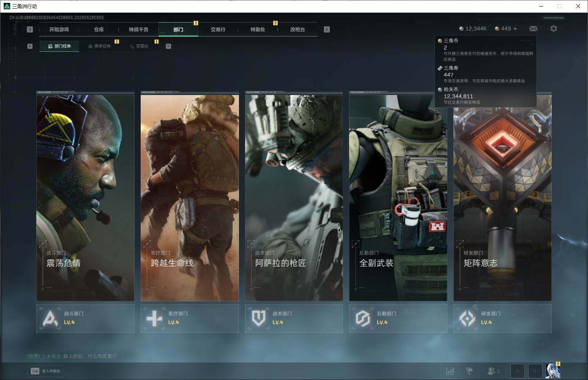
Task: Click the CN UID text at top left
Action: pos(57,18)
